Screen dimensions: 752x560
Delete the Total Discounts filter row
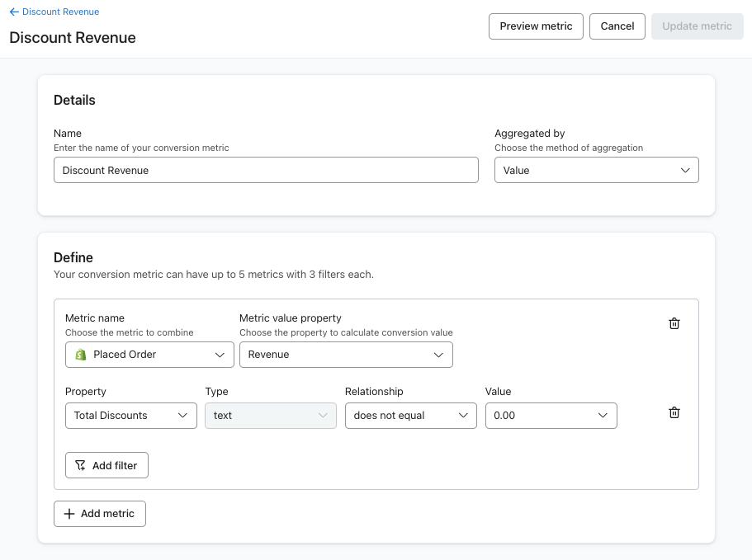coord(674,412)
